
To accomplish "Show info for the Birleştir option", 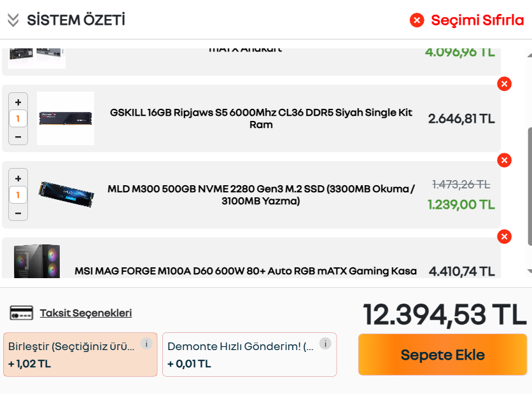I will coord(146,344).
